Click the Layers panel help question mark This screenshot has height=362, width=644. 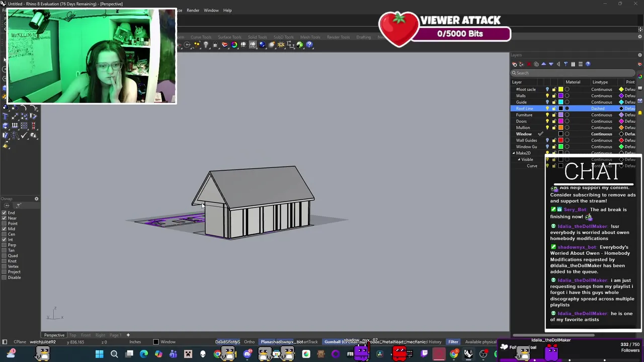588,64
